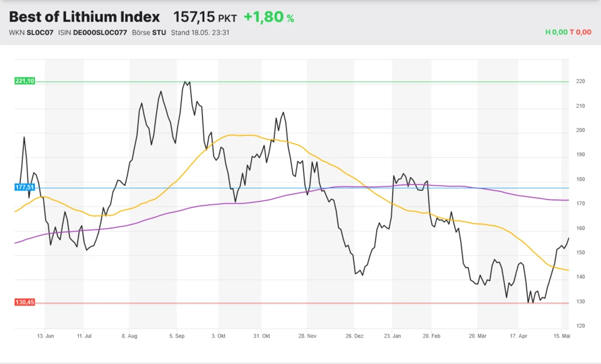This screenshot has height=364, width=601.
Task: Click the blue 177,51 price level label
Action: 25,187
